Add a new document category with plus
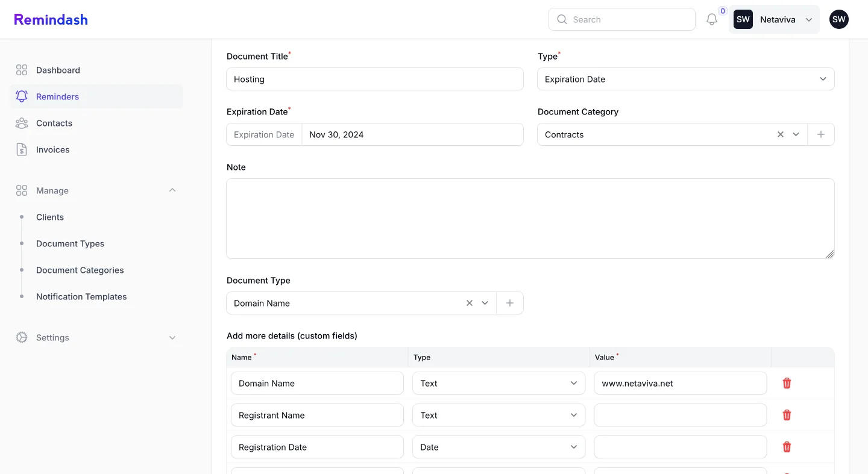Screen dimensions: 868x474 (x=821, y=134)
